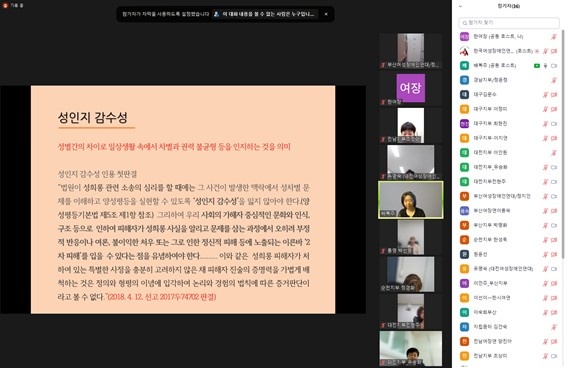569x368 pixels.
Task: Click the camera-off icon for 대구지부-이지연
Action: pyautogui.click(x=554, y=138)
